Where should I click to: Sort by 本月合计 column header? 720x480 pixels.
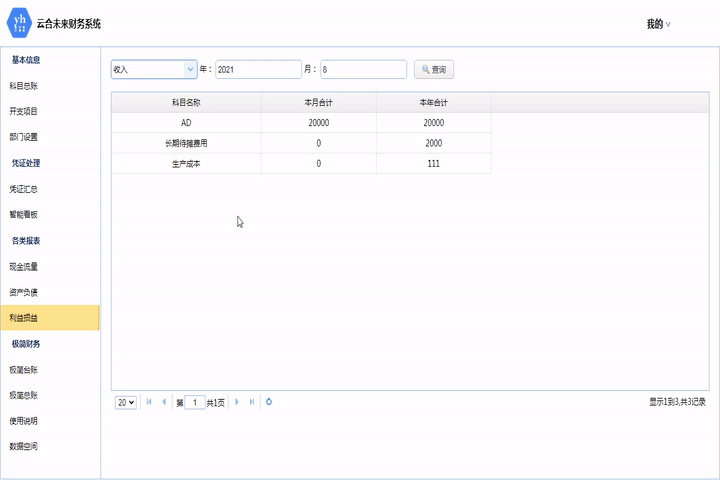(319, 103)
